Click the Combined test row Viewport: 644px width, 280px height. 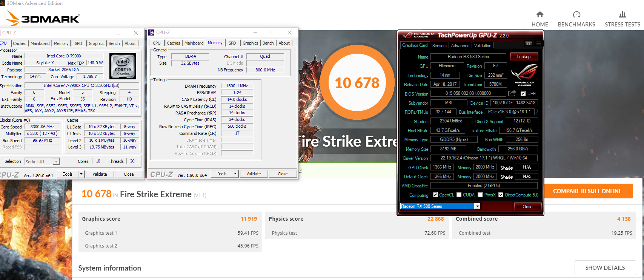click(544, 233)
